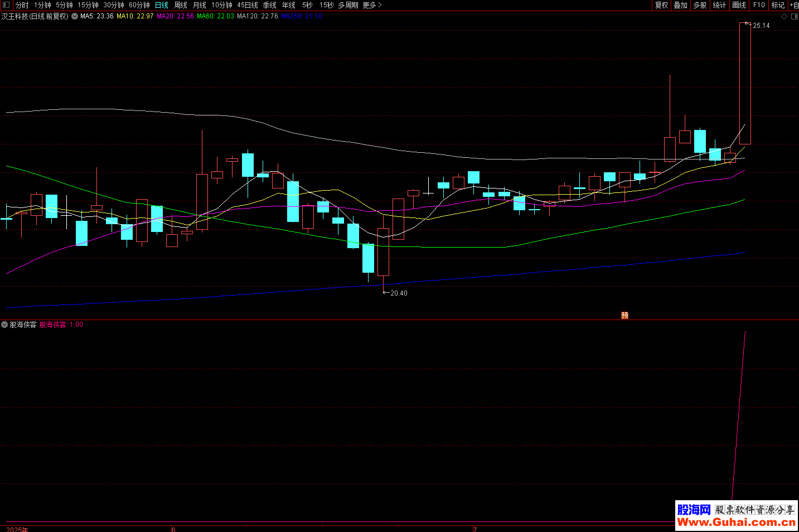Switch to 60分钟 period

(x=139, y=5)
